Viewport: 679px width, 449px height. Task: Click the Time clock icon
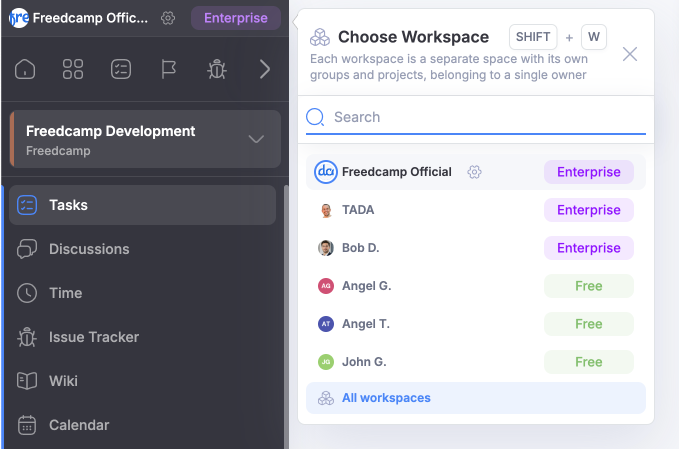27,293
